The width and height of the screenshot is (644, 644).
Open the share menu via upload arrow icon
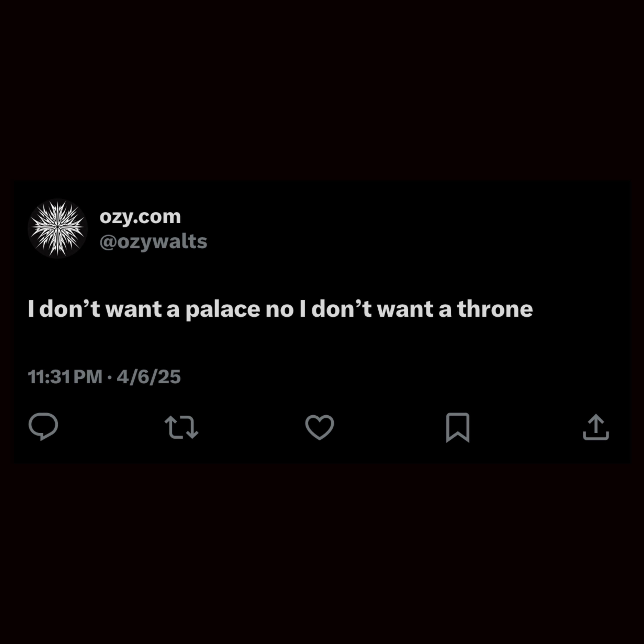pos(596,427)
